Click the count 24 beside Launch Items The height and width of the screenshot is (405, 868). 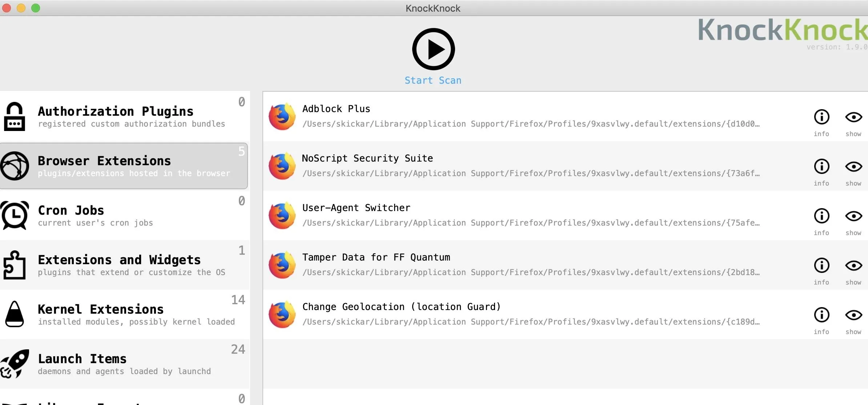[x=238, y=349]
